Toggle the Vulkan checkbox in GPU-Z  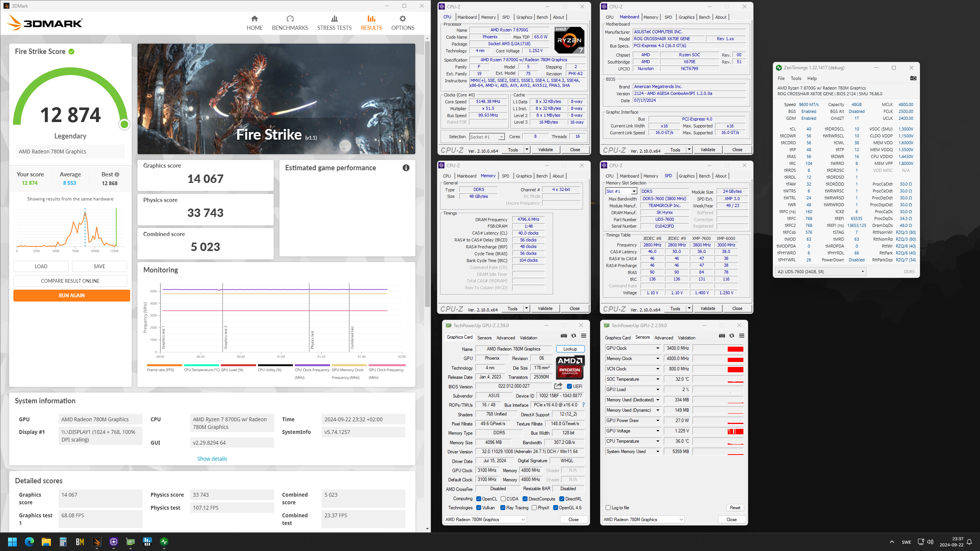pos(479,508)
